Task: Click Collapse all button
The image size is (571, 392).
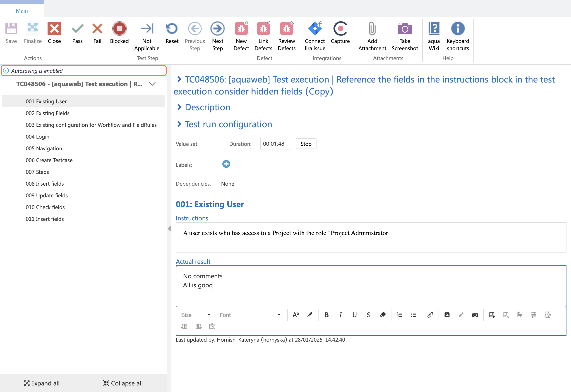Action: coord(123,383)
